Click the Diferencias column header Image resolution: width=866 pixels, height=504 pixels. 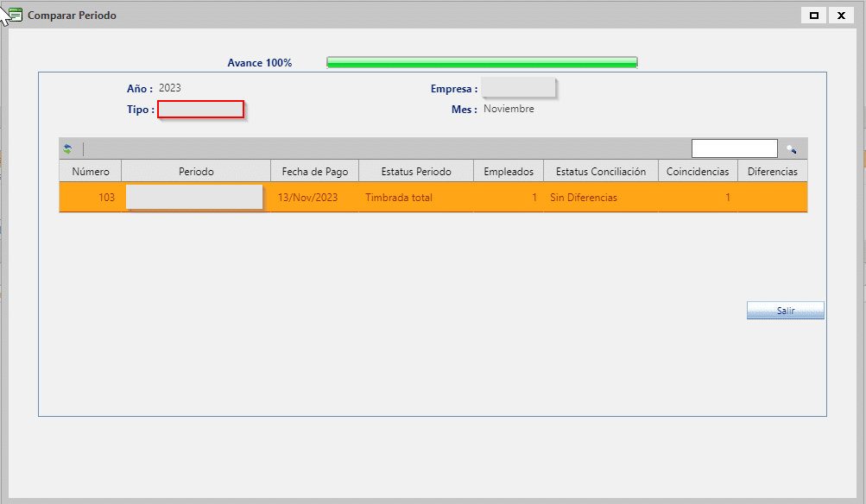tap(773, 172)
